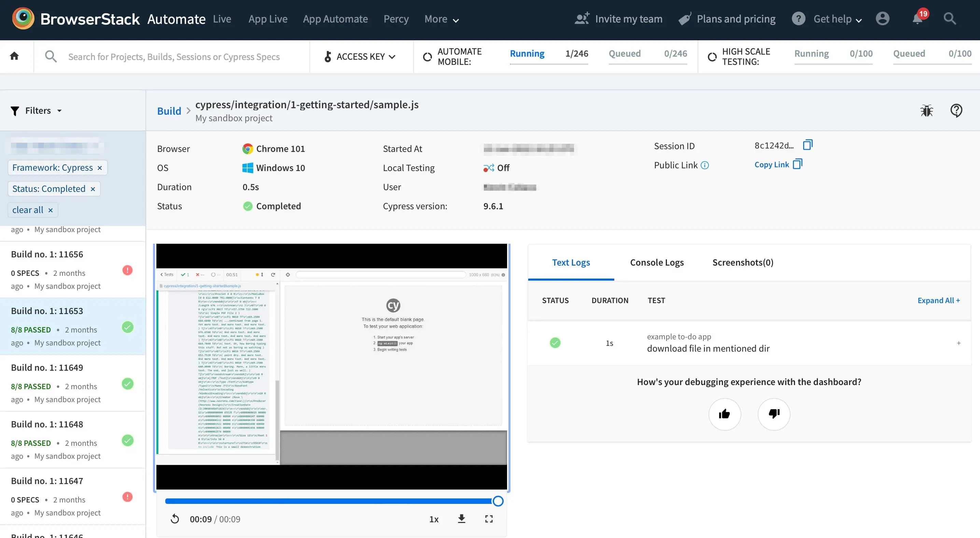Viewport: 980px width, 538px height.
Task: Open the More navigation menu
Action: tap(441, 19)
